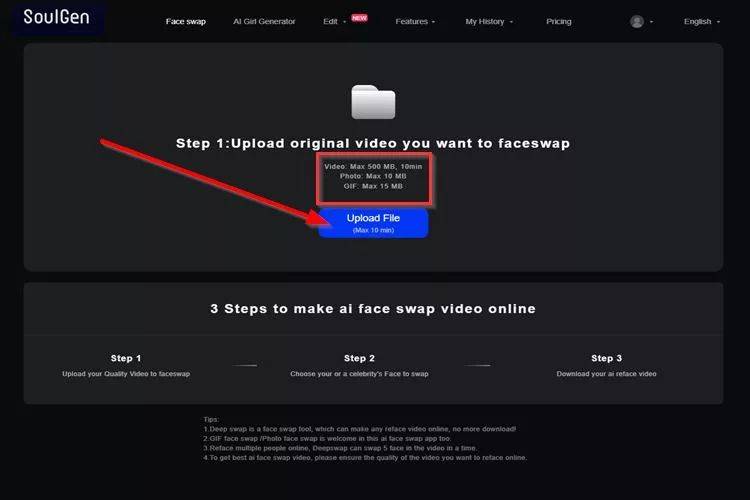Click the 'Step 1' label in steps section

126,358
